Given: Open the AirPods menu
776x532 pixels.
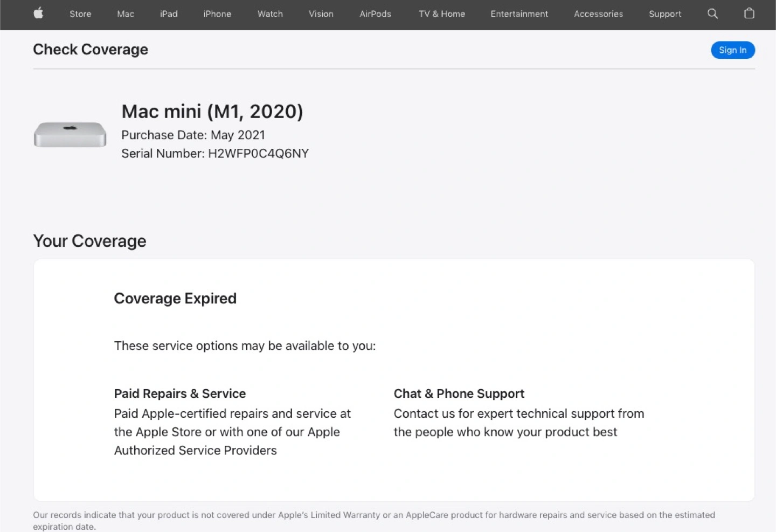Looking at the screenshot, I should point(376,14).
